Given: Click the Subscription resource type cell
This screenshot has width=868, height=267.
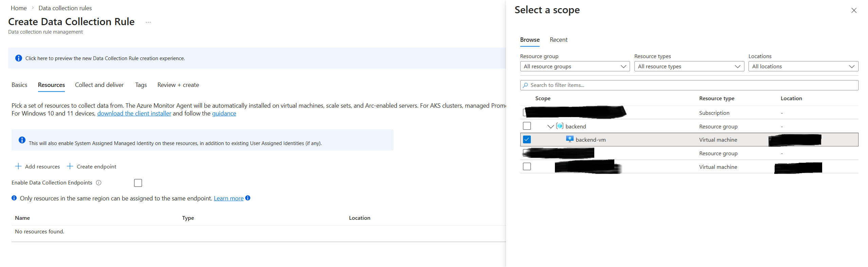Looking at the screenshot, I should click(x=714, y=113).
